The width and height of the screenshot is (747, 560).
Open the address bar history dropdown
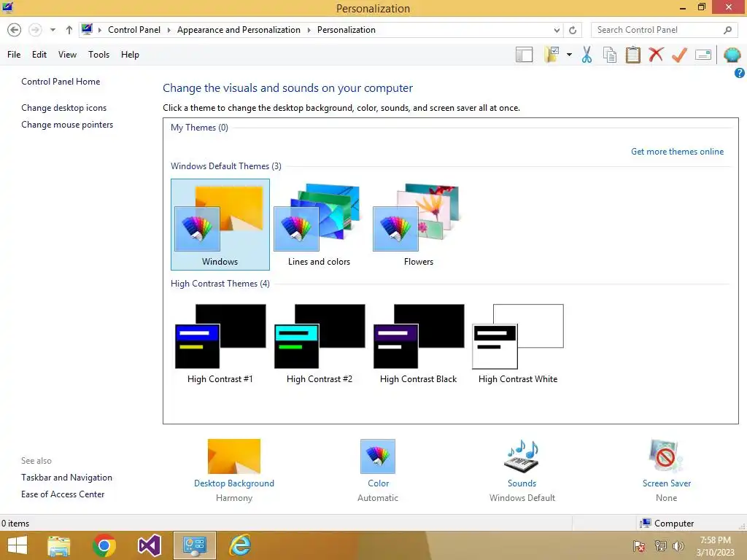[557, 30]
